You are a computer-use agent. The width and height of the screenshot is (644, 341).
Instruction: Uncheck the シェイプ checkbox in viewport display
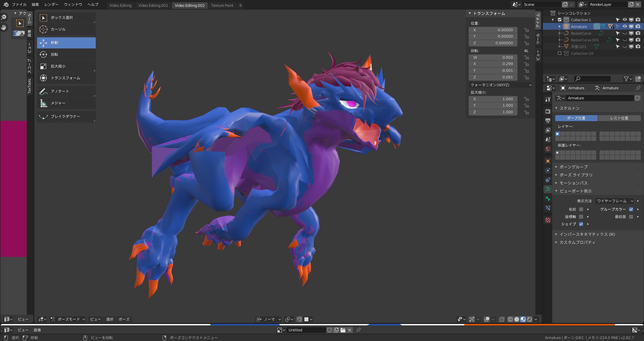point(581,224)
